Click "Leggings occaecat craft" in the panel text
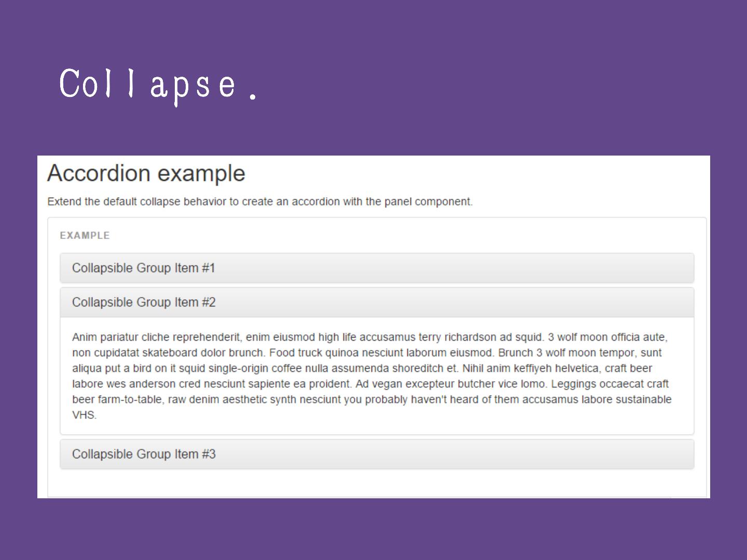Screen dimensions: 747x560 coord(610,384)
